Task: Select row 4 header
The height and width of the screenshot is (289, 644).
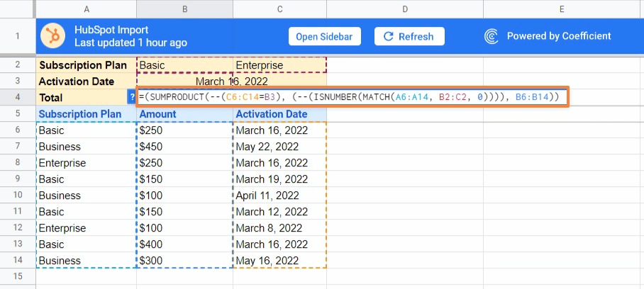Action: click(18, 97)
